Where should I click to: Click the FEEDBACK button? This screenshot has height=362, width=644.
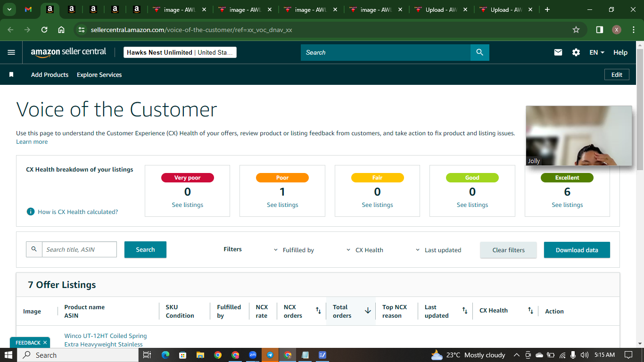(28, 343)
